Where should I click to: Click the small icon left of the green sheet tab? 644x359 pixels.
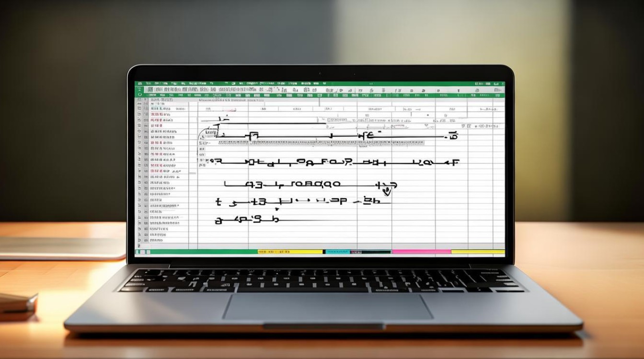[x=138, y=251]
